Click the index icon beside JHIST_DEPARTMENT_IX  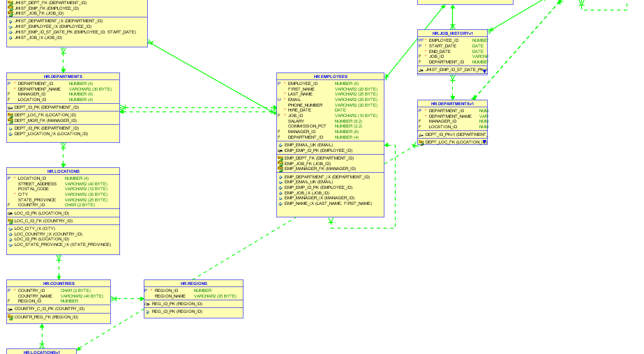coord(10,22)
